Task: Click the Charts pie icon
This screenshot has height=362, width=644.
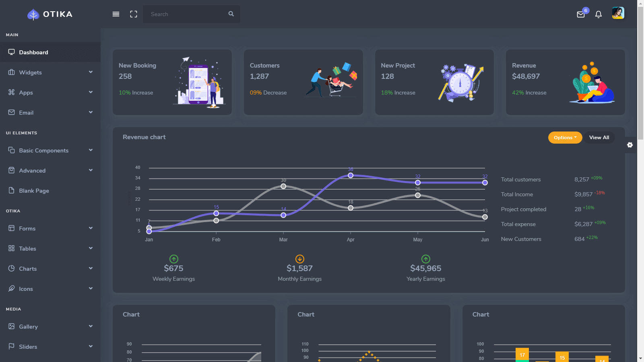Action: (11, 268)
